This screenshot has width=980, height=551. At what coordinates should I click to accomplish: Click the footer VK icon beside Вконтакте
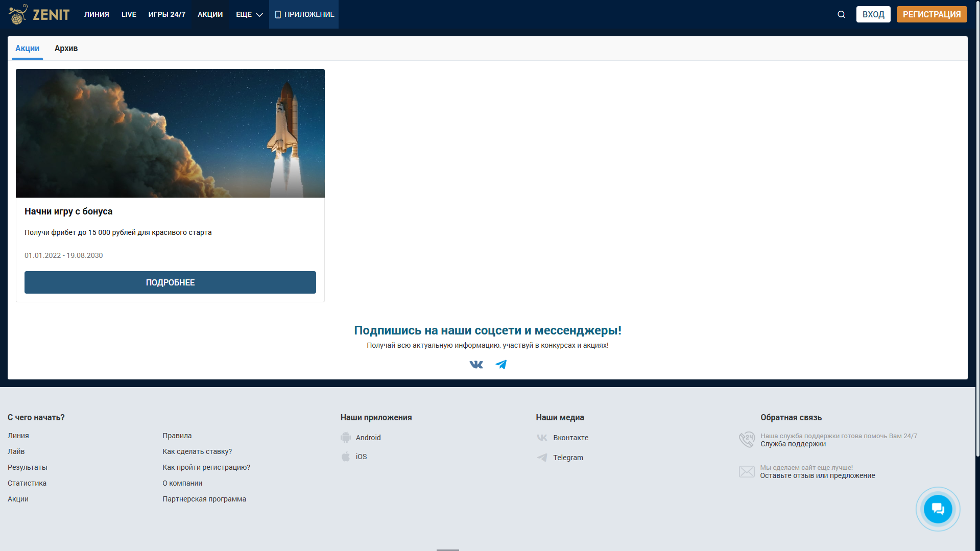(x=542, y=438)
